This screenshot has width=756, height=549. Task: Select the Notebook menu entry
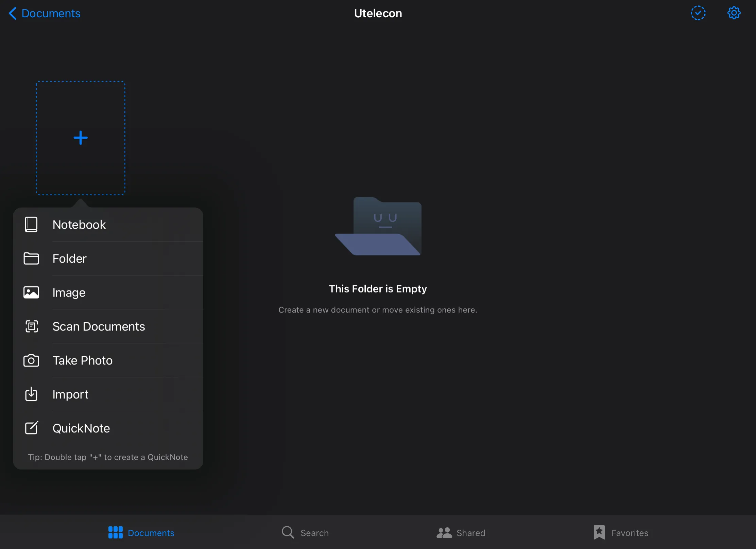pos(79,225)
